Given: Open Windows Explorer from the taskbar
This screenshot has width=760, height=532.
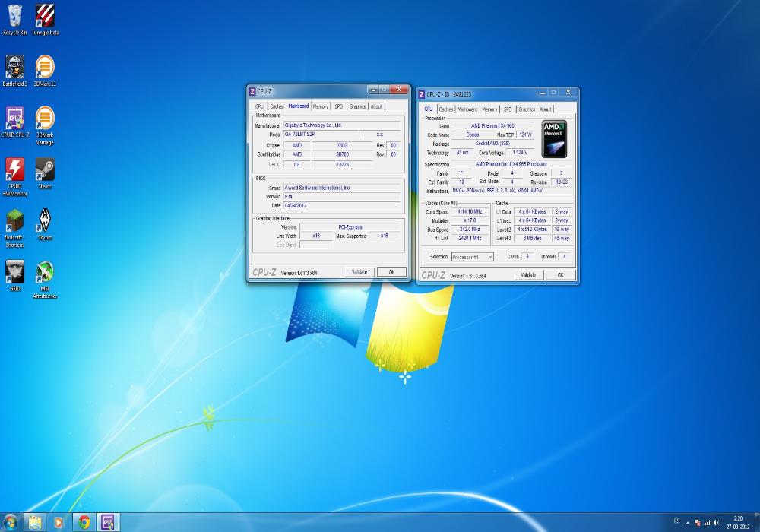Looking at the screenshot, I should 35,522.
